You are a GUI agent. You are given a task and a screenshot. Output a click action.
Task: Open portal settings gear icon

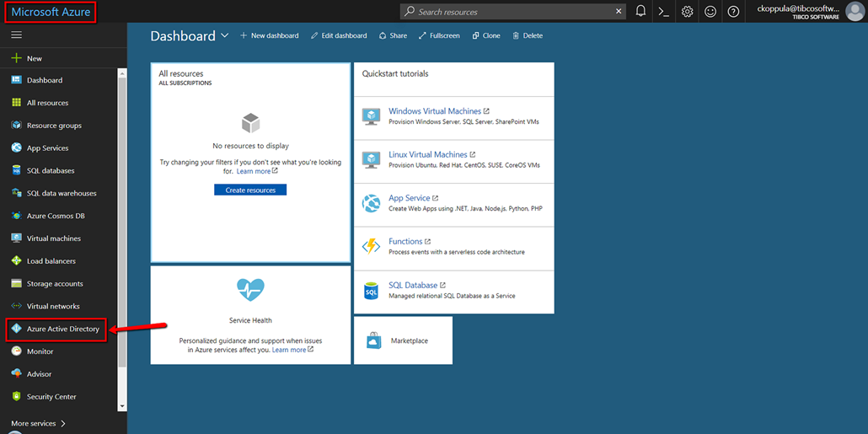pyautogui.click(x=687, y=11)
